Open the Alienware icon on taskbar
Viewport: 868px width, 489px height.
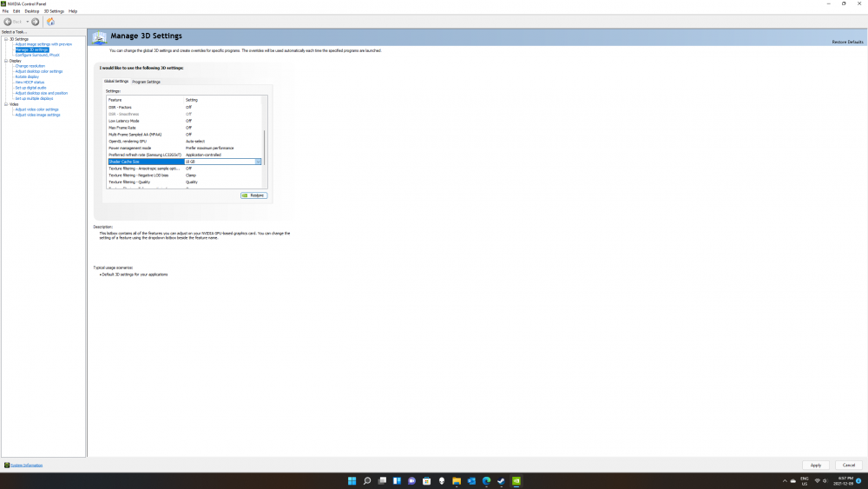pos(442,480)
